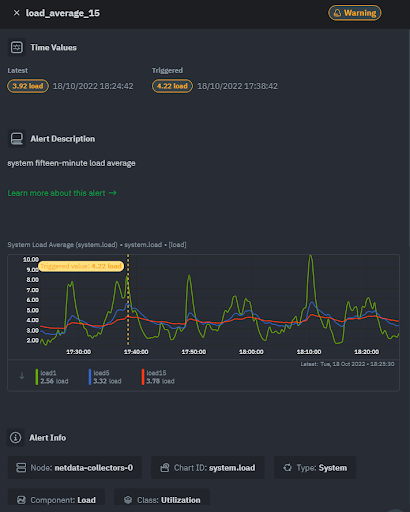
Task: Click the node server icon
Action: tap(21, 468)
